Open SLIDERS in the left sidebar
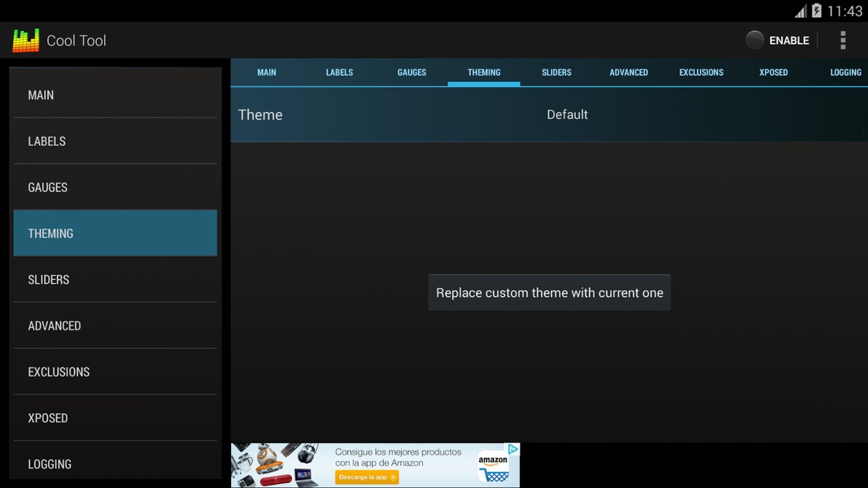 coord(116,280)
